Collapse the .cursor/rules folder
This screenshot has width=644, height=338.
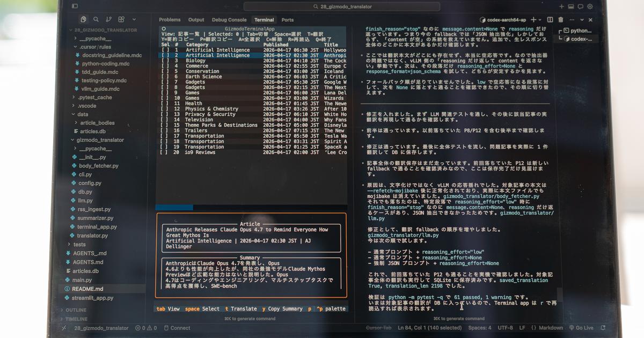coord(92,47)
